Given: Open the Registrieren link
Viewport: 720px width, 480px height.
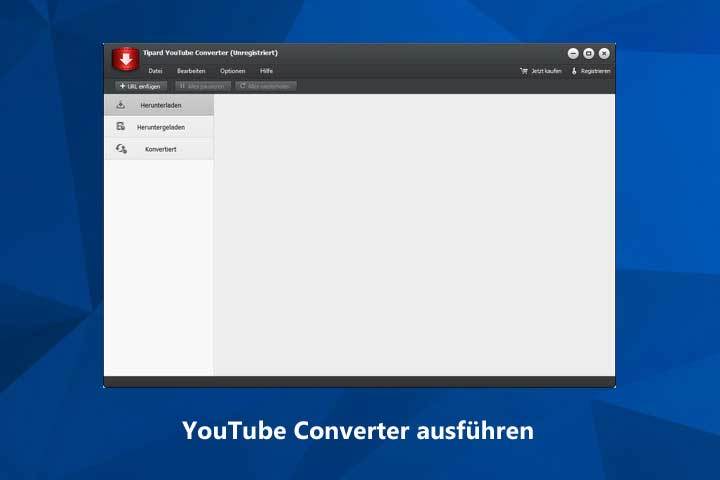Looking at the screenshot, I should tap(596, 71).
